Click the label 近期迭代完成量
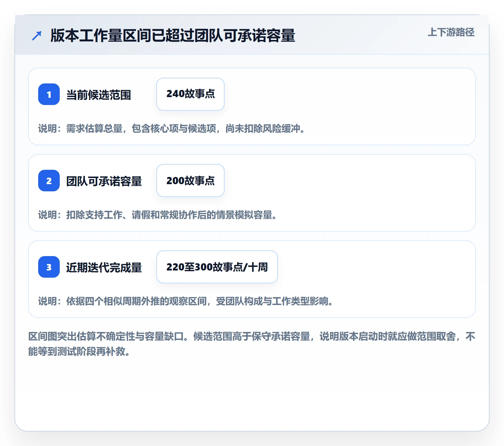Screen dimensions: 504x446 coord(104,268)
